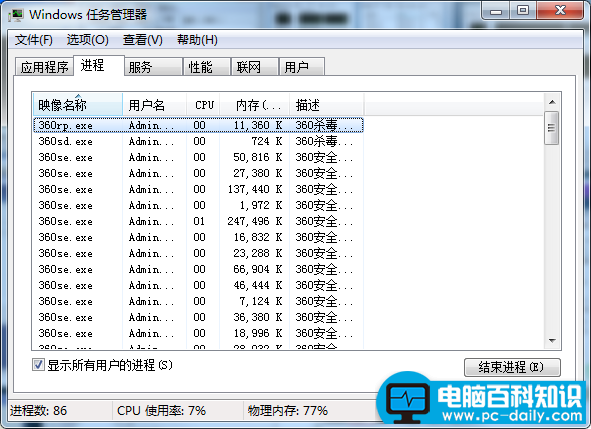Click the 物理内存: 77% status entry
The image size is (591, 429).
coord(288,411)
